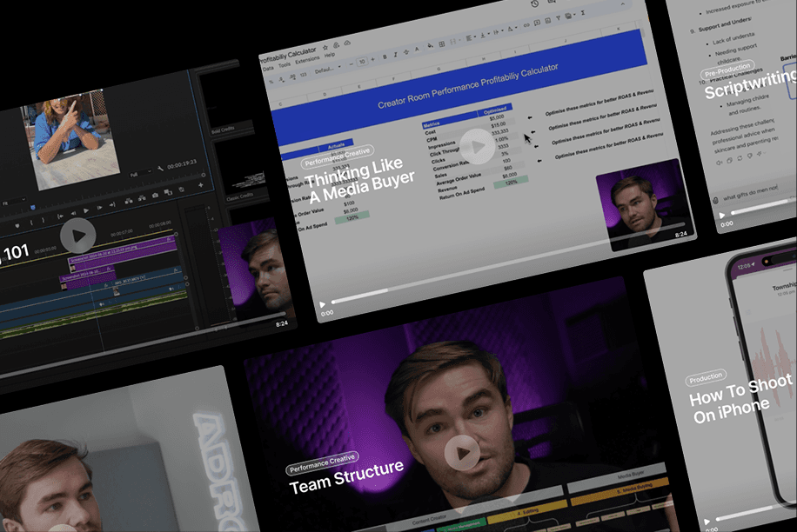
Task: Open the How To Shoot On iPhone title
Action: [x=740, y=399]
